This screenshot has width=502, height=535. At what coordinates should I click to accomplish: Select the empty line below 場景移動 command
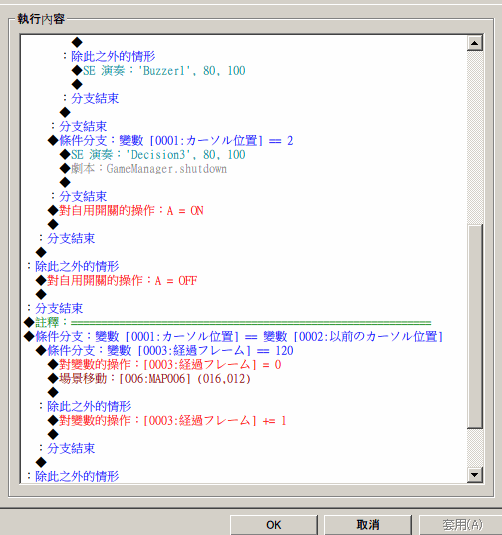[53, 392]
